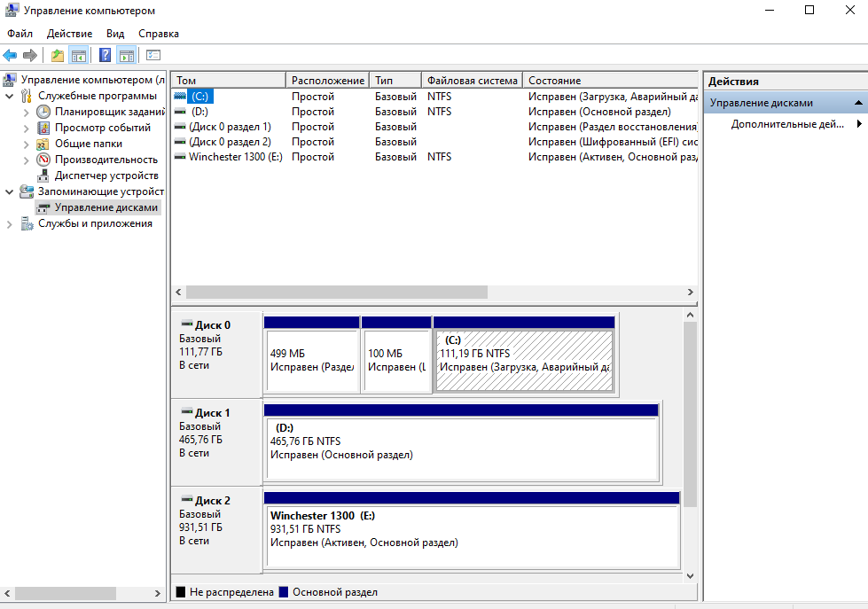Click the Task Scheduler clock icon
The height and width of the screenshot is (609, 868).
(x=43, y=112)
